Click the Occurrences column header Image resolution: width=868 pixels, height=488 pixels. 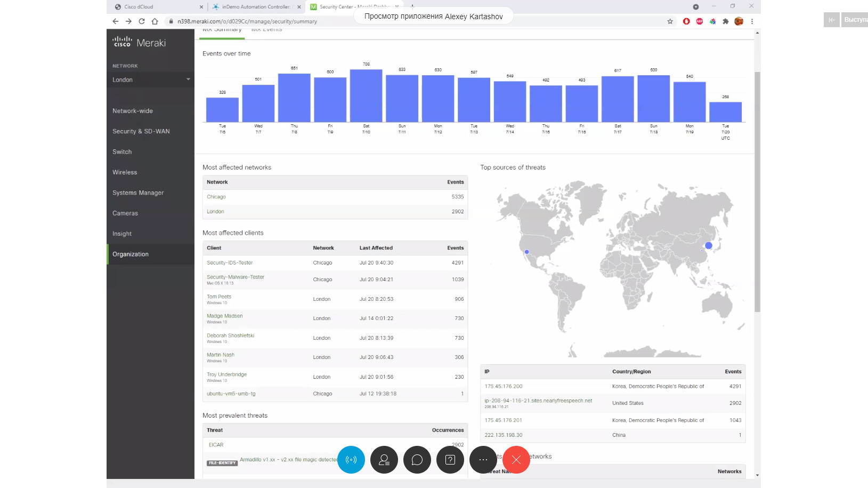point(448,430)
